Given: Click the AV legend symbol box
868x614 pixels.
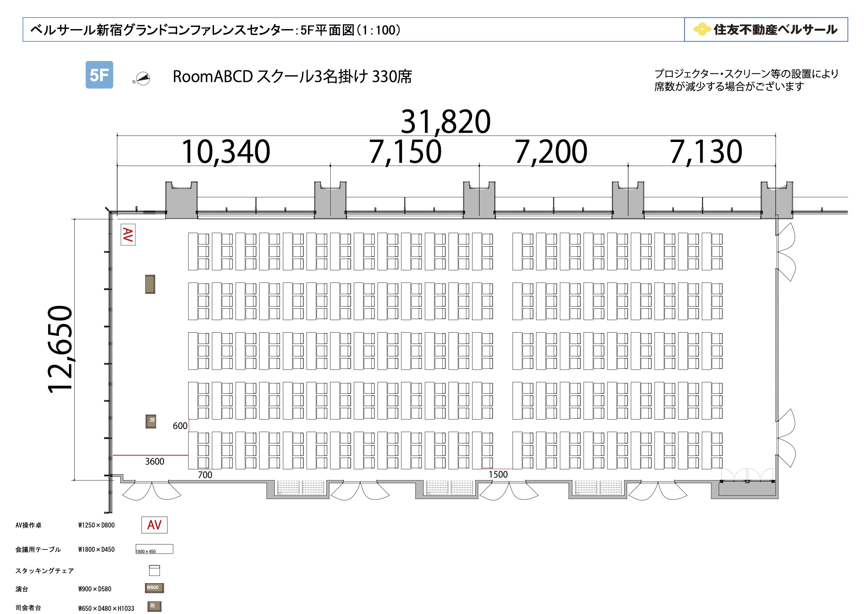Looking at the screenshot, I should pyautogui.click(x=155, y=525).
